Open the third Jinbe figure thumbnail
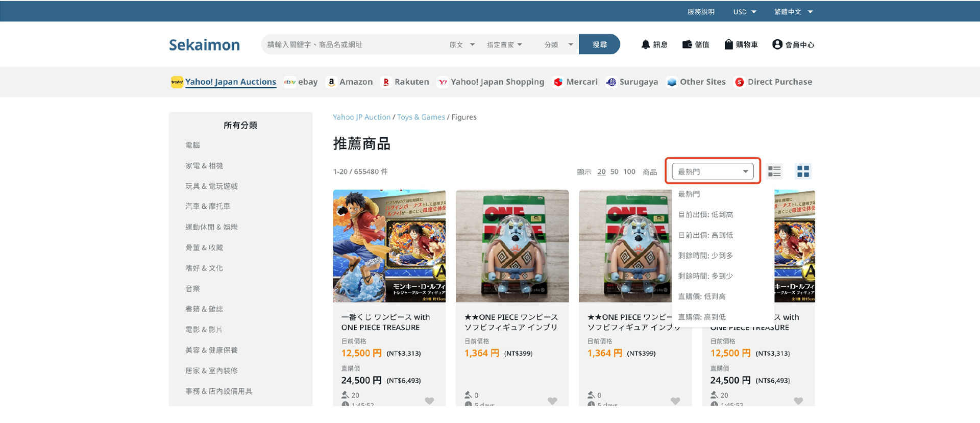Viewport: 980px width, 423px height. click(625, 246)
